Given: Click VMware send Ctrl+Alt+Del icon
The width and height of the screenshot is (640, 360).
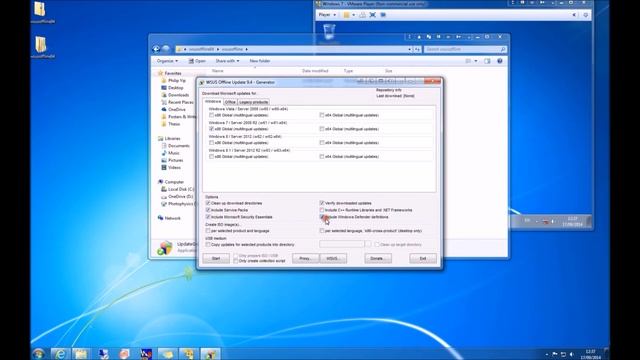Looking at the screenshot, I should click(362, 15).
